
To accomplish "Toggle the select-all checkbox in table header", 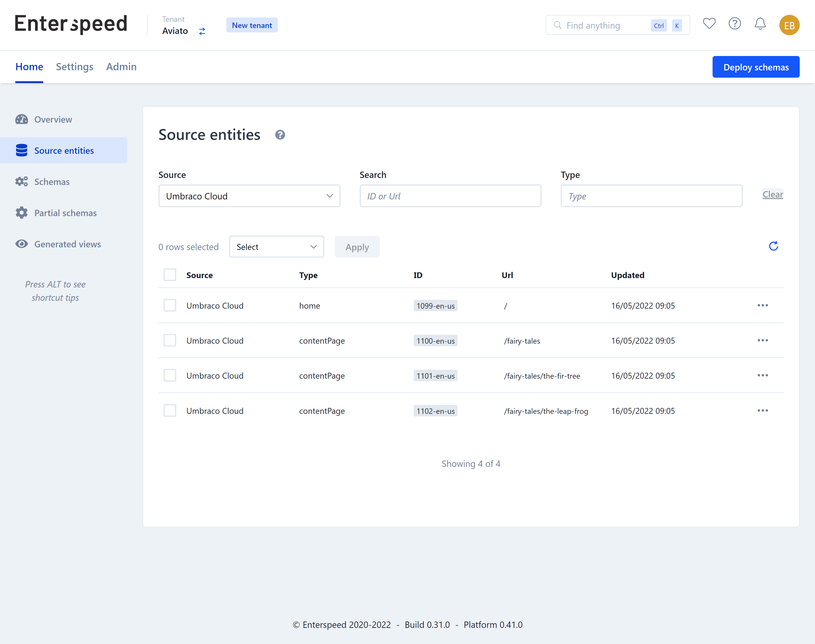I will (x=170, y=275).
